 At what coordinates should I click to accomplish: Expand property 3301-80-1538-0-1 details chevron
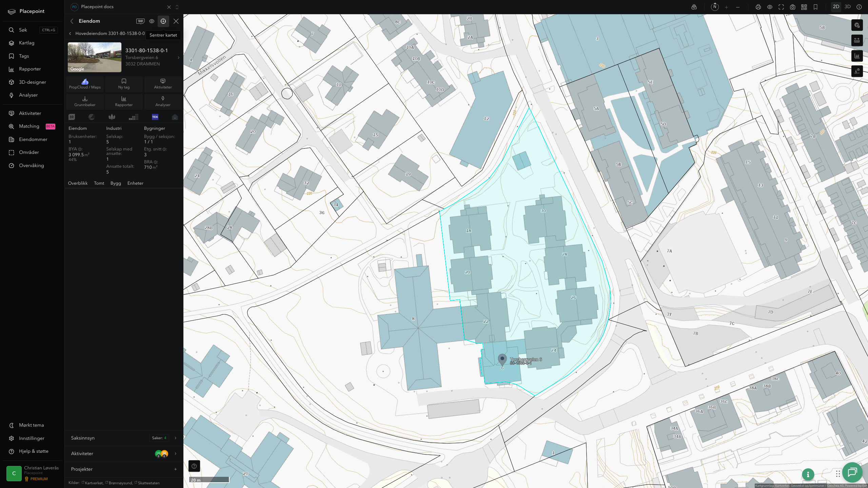tap(179, 57)
